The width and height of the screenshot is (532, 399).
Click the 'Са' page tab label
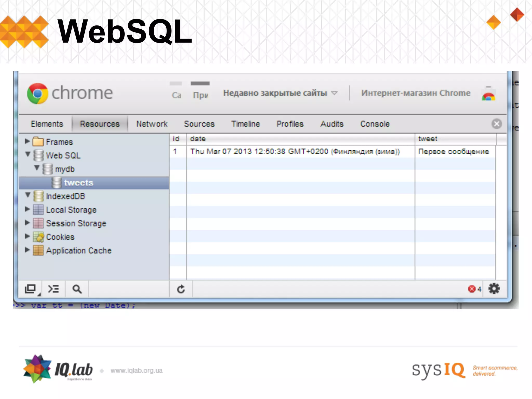(x=176, y=95)
